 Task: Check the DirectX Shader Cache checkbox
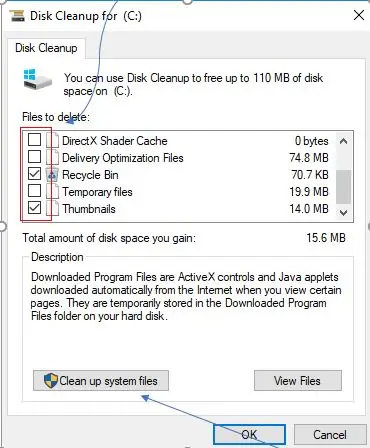[x=34, y=140]
